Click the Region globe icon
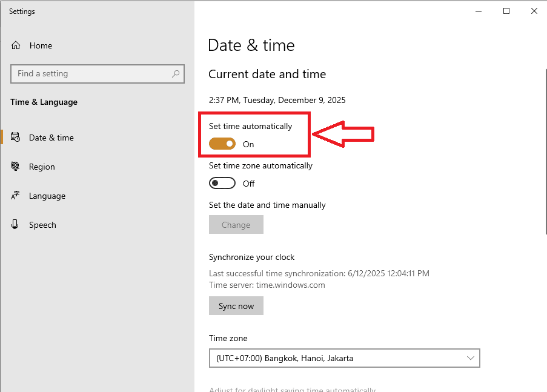The height and width of the screenshot is (392, 547). (16, 167)
